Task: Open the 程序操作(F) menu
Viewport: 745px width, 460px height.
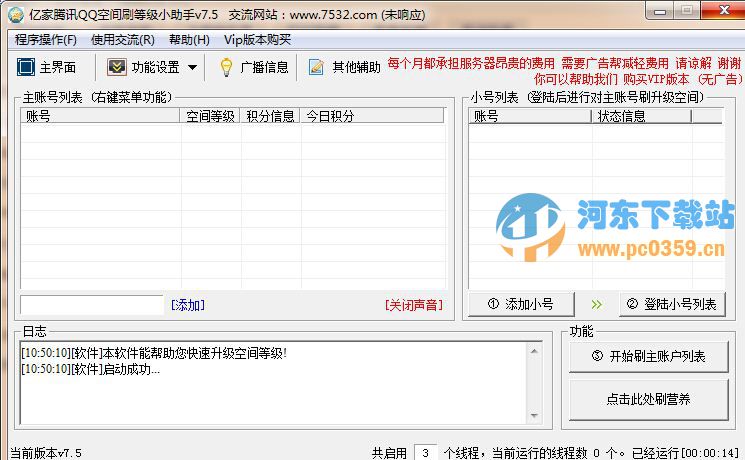Action: click(46, 40)
